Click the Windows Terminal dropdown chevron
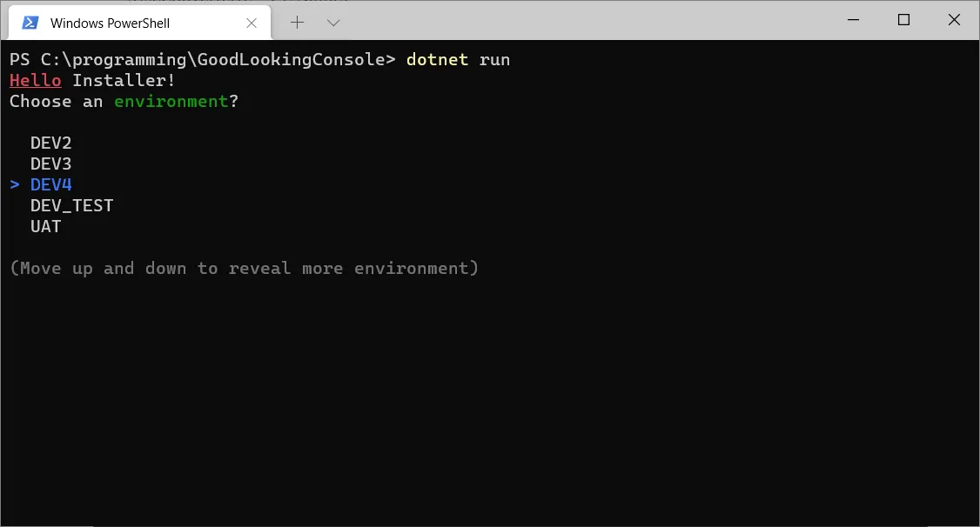Viewport: 980px width, 527px height. [333, 23]
